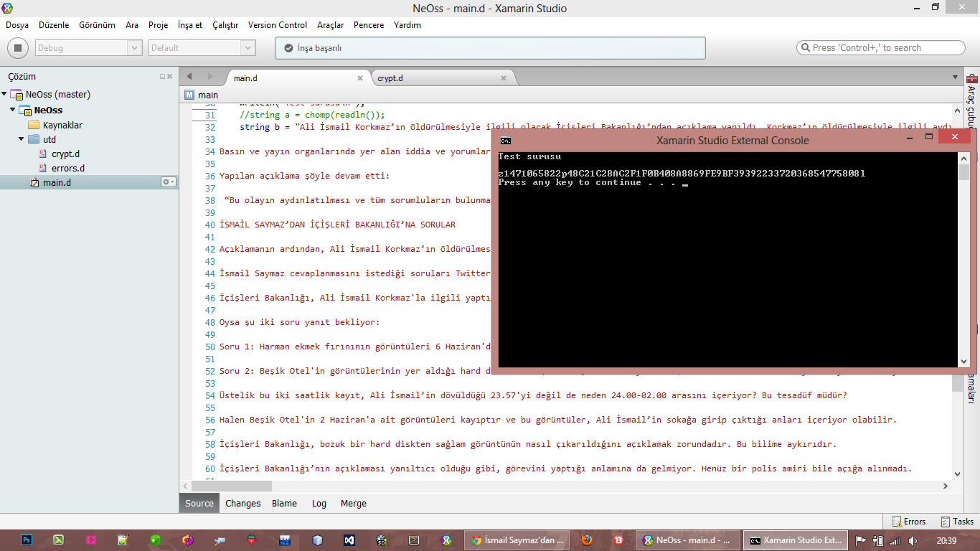Switch to the Blame view

tap(284, 503)
